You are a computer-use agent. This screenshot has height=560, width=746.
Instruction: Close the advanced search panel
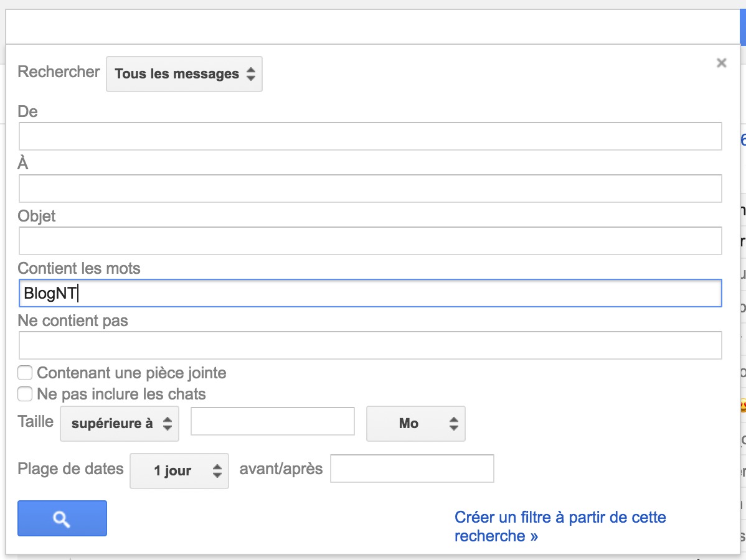[721, 63]
